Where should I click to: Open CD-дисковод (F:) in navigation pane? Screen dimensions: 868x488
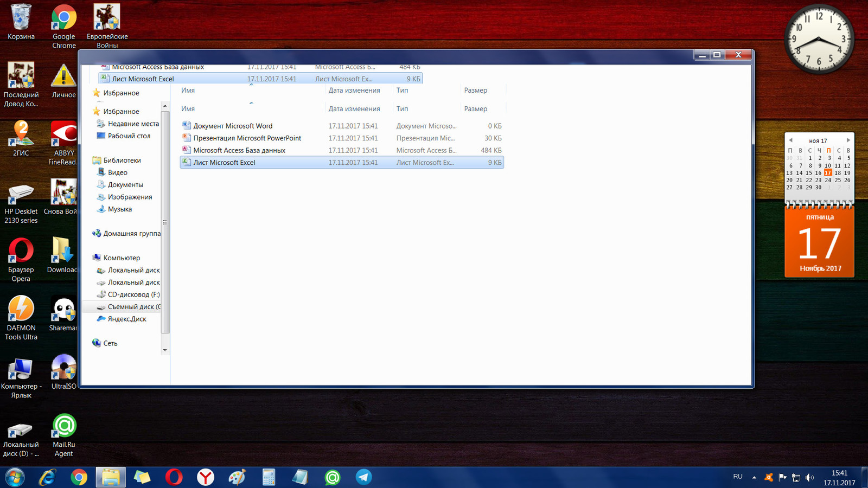(x=128, y=294)
